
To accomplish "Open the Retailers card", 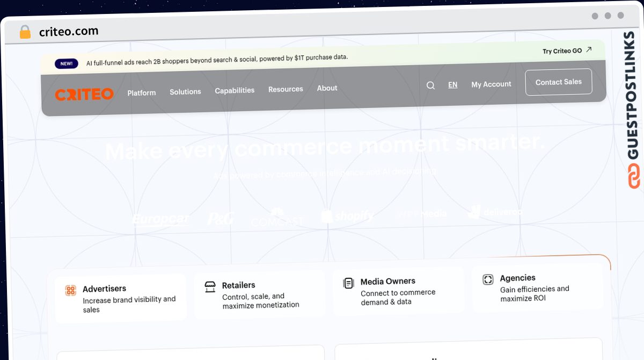I will [x=260, y=294].
